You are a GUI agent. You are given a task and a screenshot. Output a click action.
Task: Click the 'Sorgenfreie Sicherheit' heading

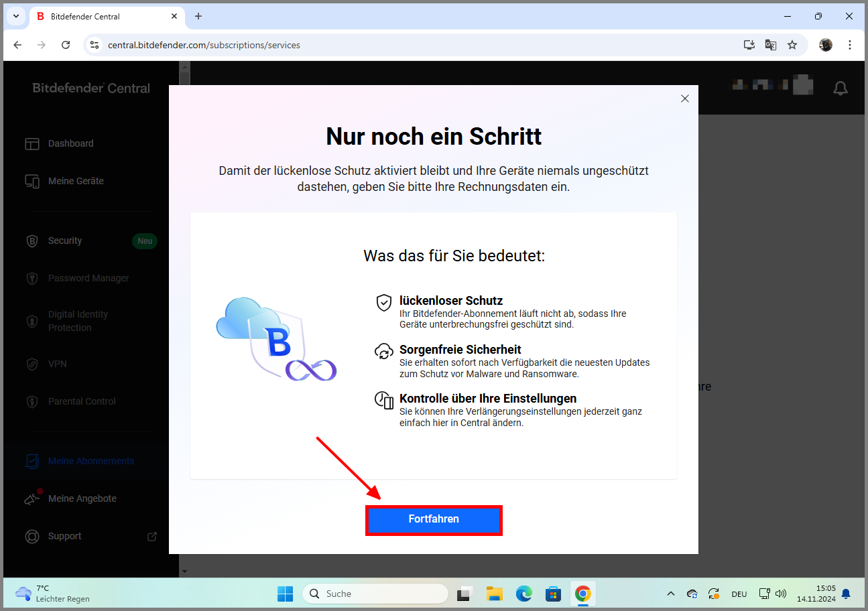click(460, 349)
